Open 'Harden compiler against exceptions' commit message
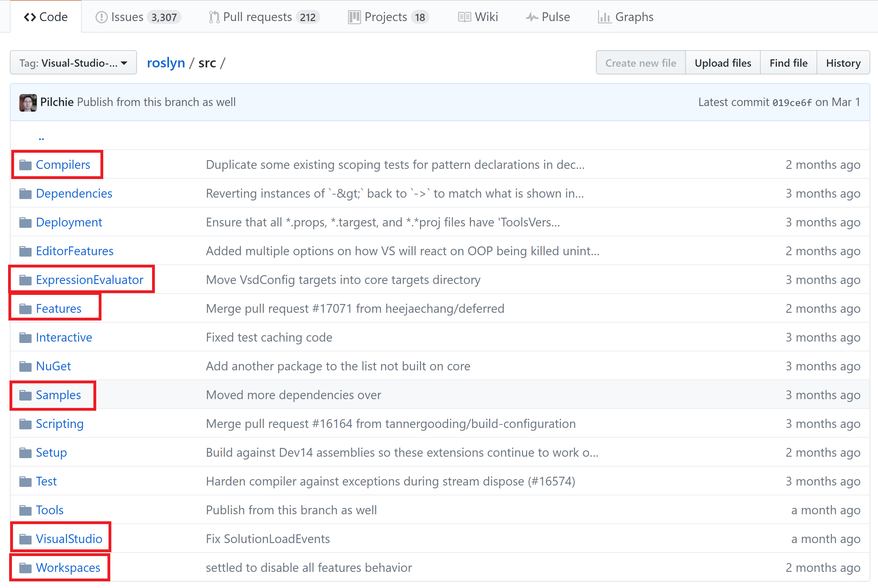Image resolution: width=878 pixels, height=588 pixels. 391,481
